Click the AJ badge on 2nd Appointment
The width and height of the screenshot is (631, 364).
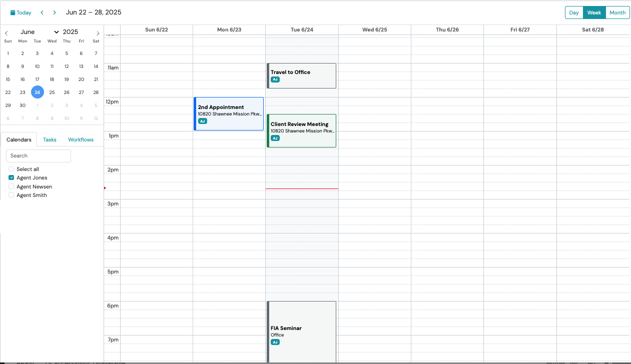(x=202, y=121)
